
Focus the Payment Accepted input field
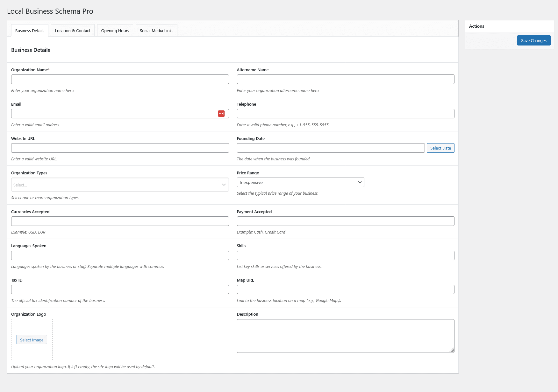(x=346, y=221)
